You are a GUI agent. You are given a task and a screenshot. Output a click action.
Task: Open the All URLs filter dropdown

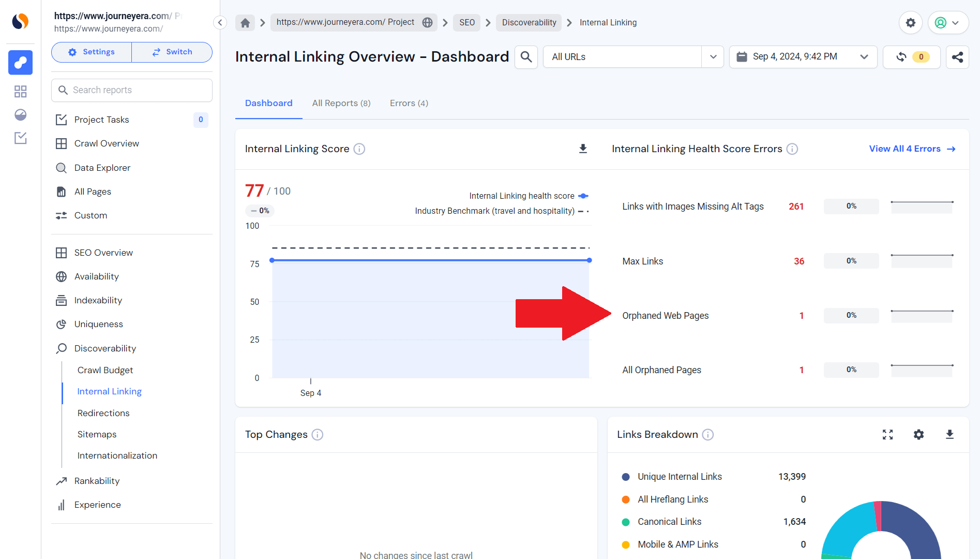[x=713, y=57]
